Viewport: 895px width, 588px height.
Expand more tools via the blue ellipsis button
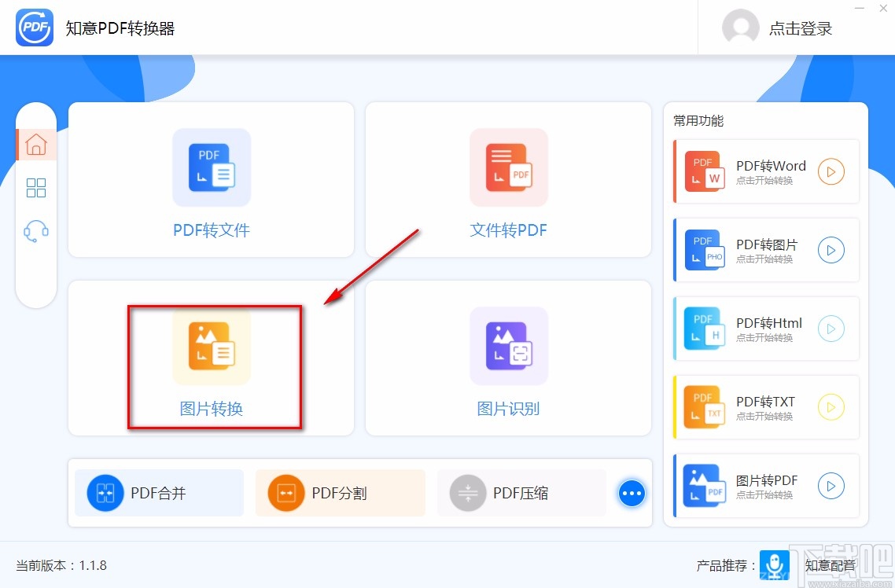[x=632, y=492]
